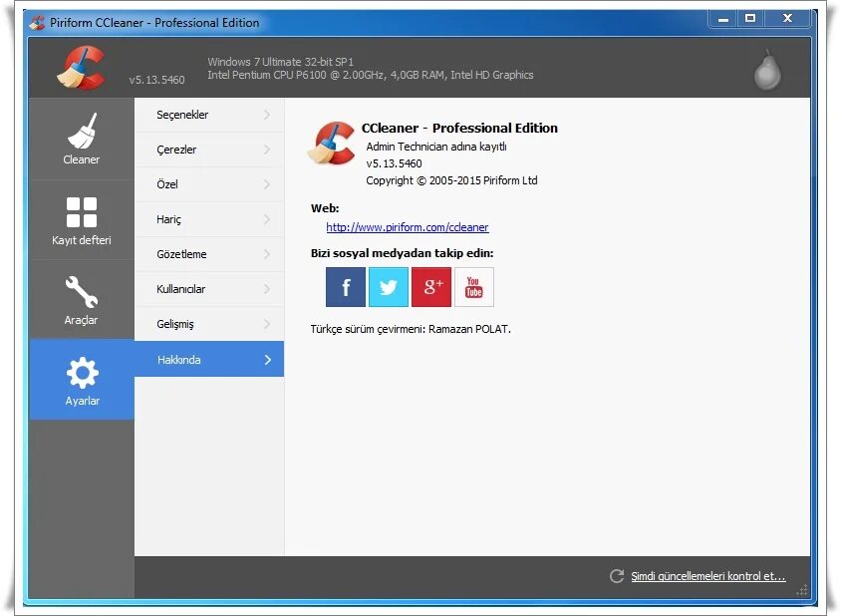Click chevron arrow next to Gözetleme

pos(267,254)
